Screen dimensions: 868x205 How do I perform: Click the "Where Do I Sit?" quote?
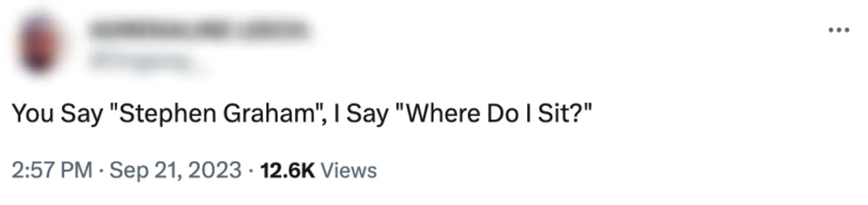point(493,114)
